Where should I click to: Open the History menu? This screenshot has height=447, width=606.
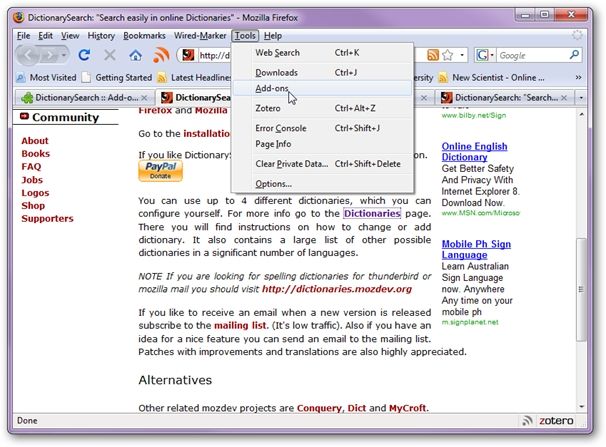click(x=101, y=36)
